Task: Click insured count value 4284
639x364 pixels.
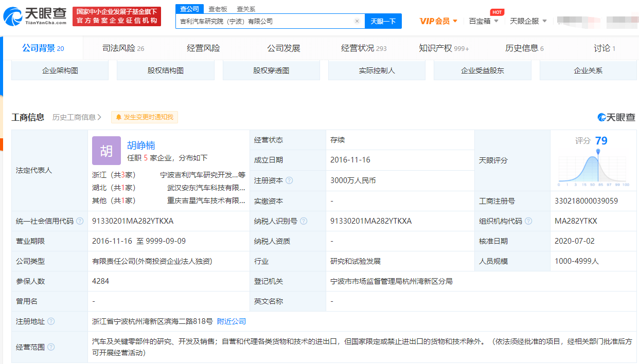Action: point(100,281)
